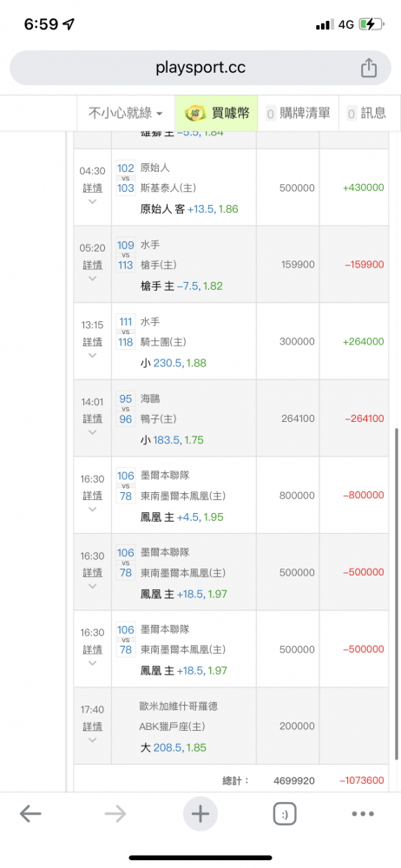The height and width of the screenshot is (868, 401).
Task: Click the 買噱幣 button
Action: 216,114
